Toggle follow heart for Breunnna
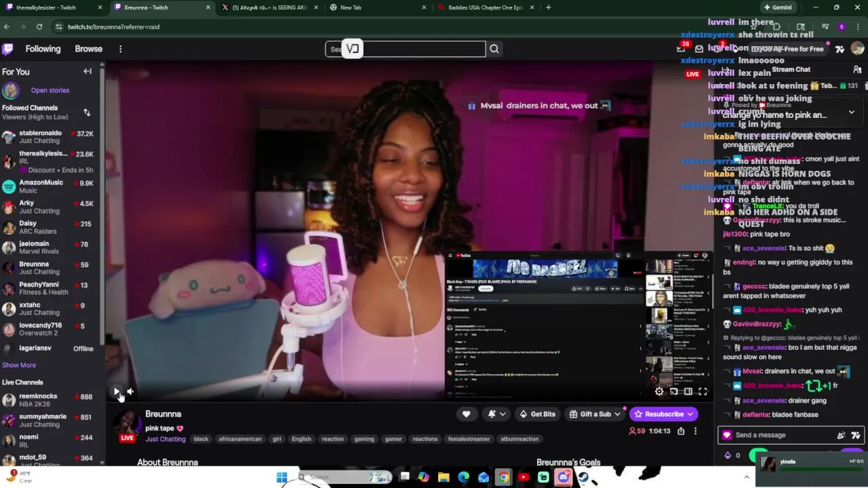The height and width of the screenshot is (488, 868). click(466, 414)
